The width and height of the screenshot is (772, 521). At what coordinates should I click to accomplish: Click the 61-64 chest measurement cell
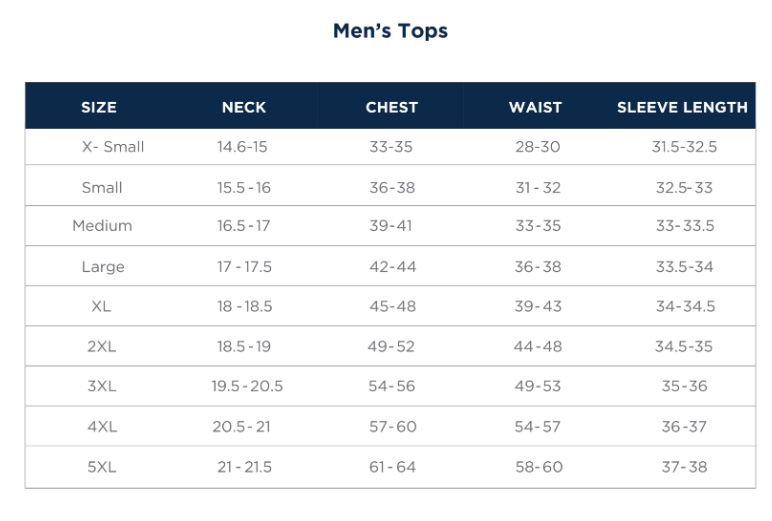coord(392,467)
